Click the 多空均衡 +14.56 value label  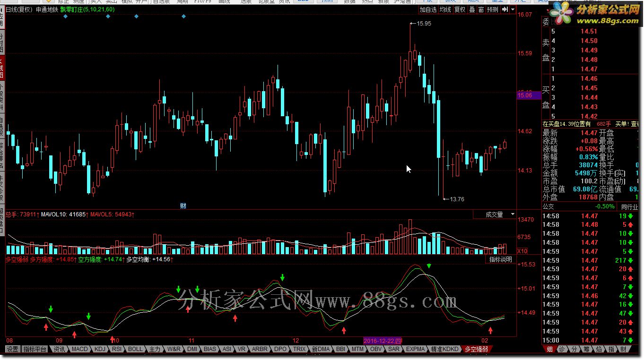149,259
